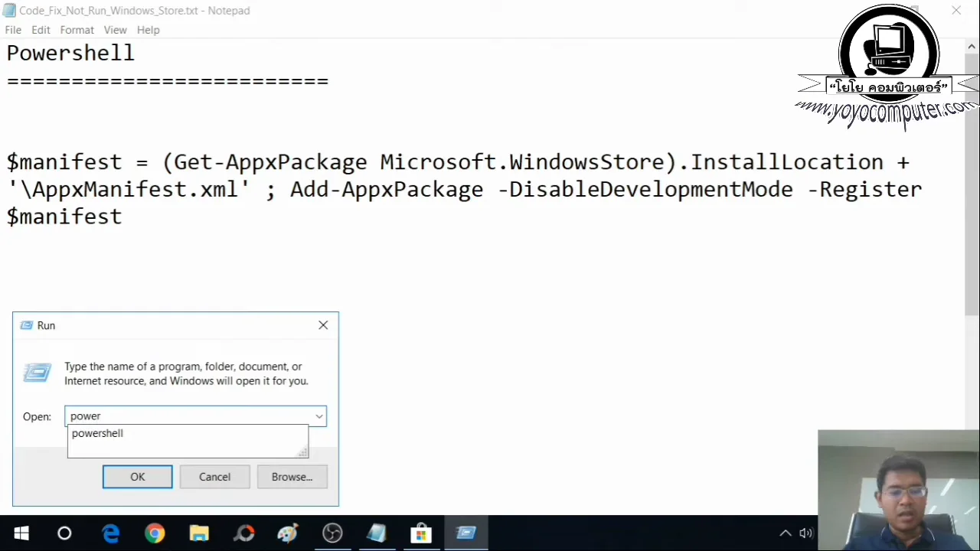This screenshot has height=551, width=980.
Task: Open Microsoft Edge from the taskbar
Action: click(111, 533)
